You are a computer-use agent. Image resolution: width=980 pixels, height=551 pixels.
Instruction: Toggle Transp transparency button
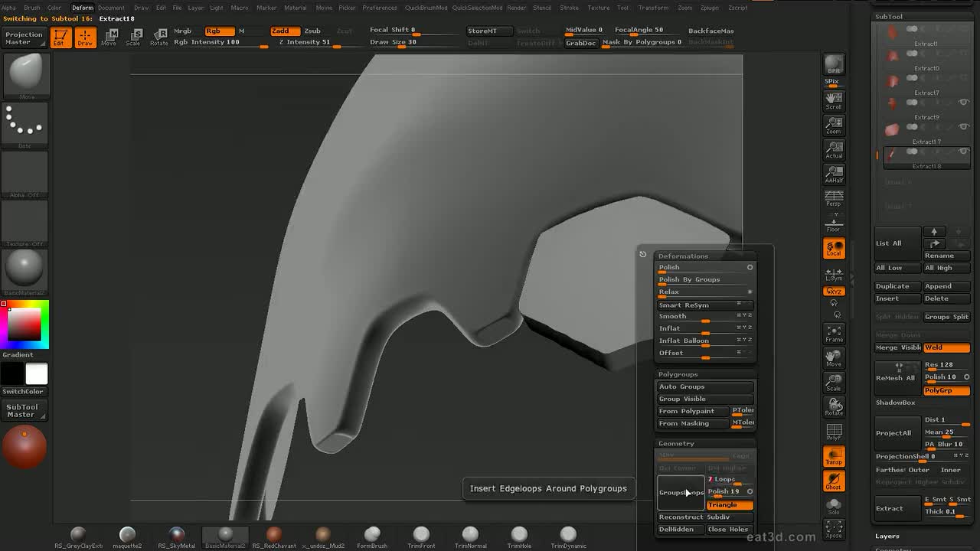834,456
